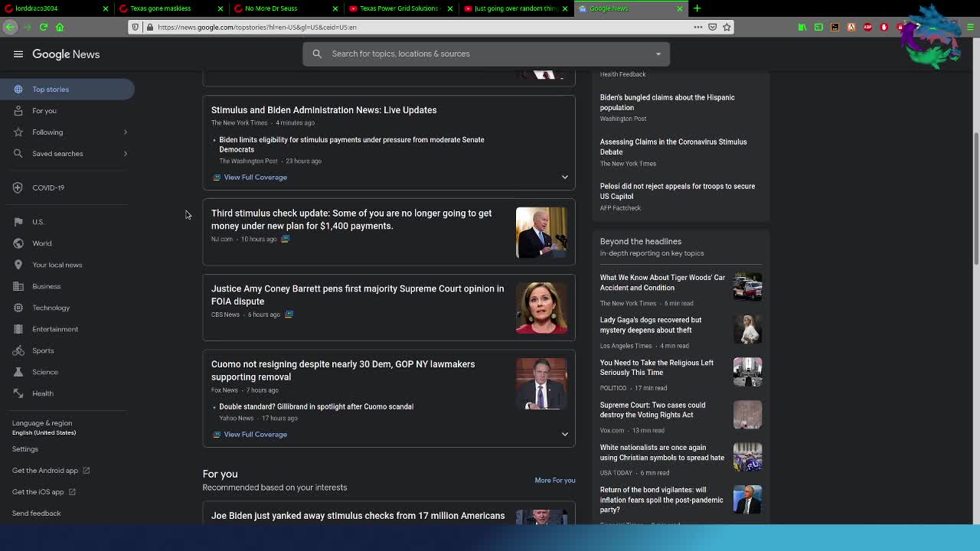Select Top stories in the sidebar

[67, 90]
